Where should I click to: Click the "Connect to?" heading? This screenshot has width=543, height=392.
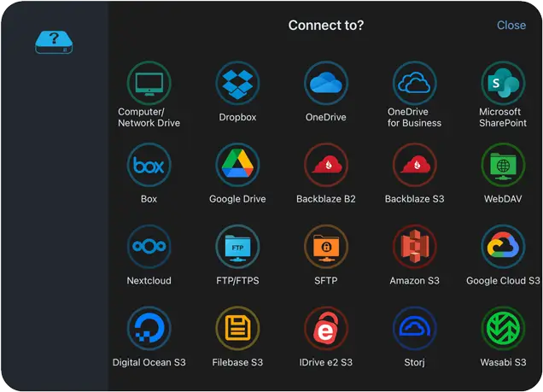coord(326,25)
